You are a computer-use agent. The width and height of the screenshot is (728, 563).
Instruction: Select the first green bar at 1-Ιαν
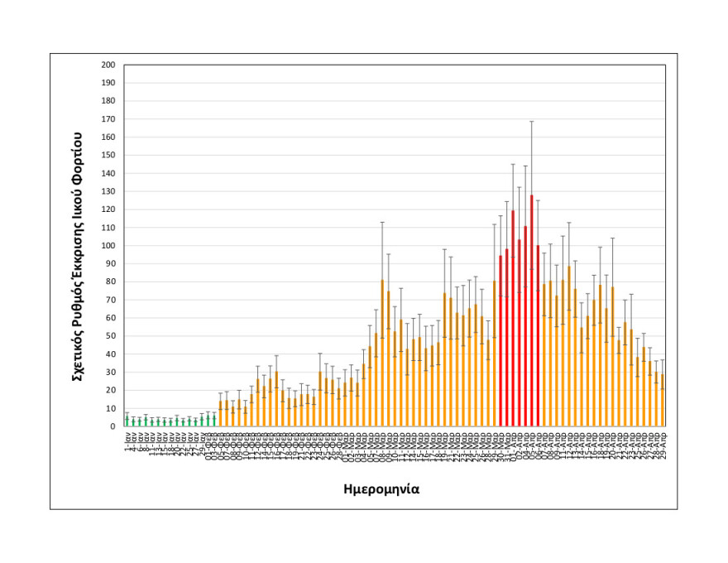127,421
